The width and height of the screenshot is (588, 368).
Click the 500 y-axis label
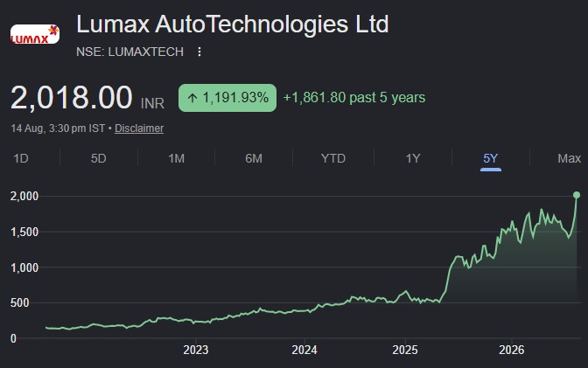coord(19,302)
